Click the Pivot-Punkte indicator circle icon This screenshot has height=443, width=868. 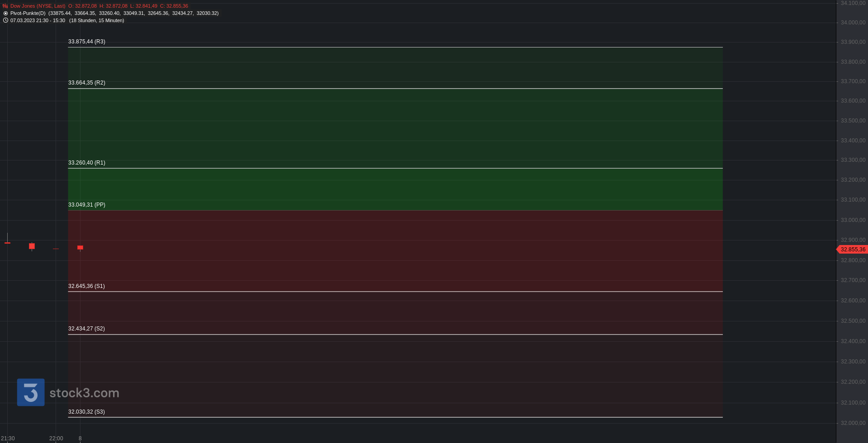(x=5, y=14)
